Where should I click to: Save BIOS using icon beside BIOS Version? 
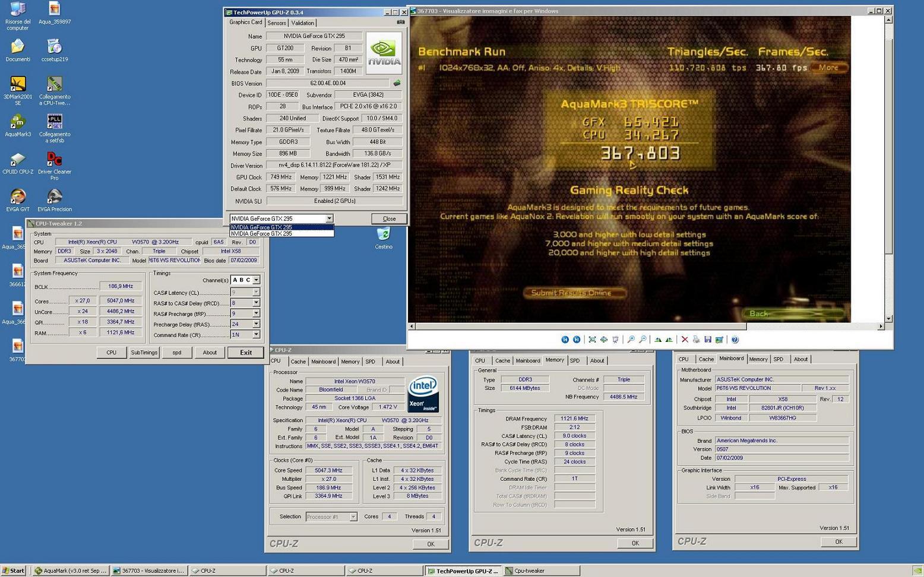(397, 83)
